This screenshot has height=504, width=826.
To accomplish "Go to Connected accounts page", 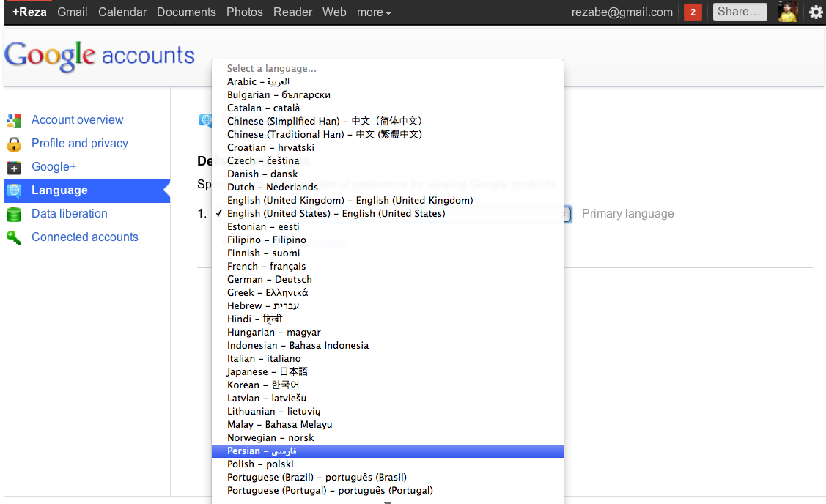I will point(85,237).
